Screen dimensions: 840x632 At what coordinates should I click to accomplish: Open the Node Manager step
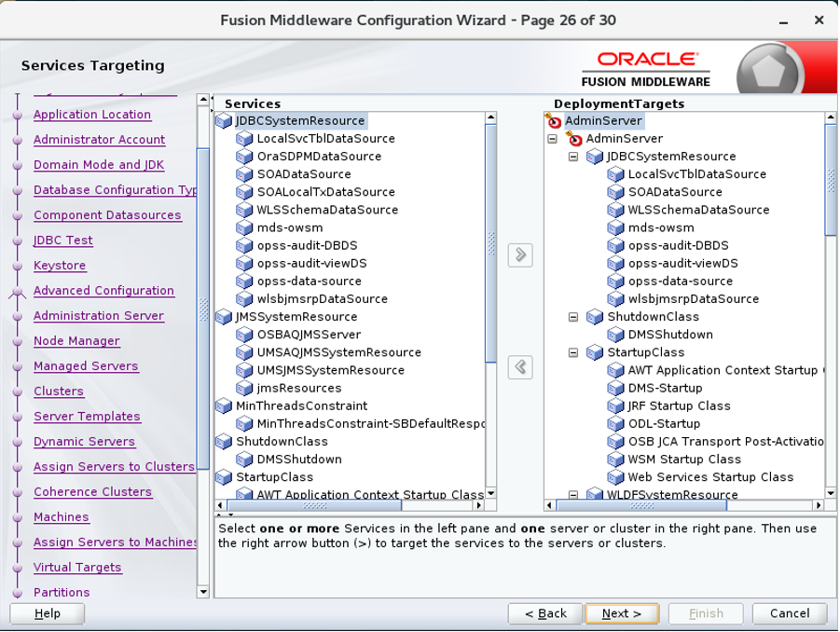click(76, 341)
